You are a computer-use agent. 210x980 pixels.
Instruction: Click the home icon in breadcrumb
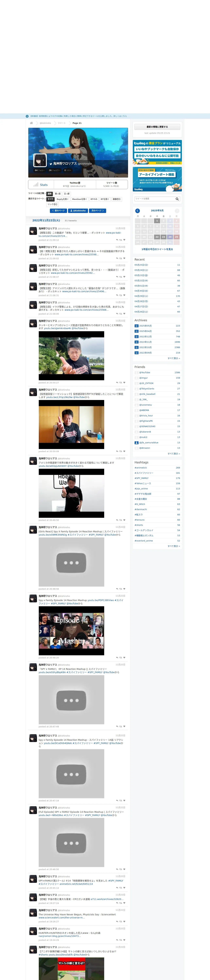31,123
